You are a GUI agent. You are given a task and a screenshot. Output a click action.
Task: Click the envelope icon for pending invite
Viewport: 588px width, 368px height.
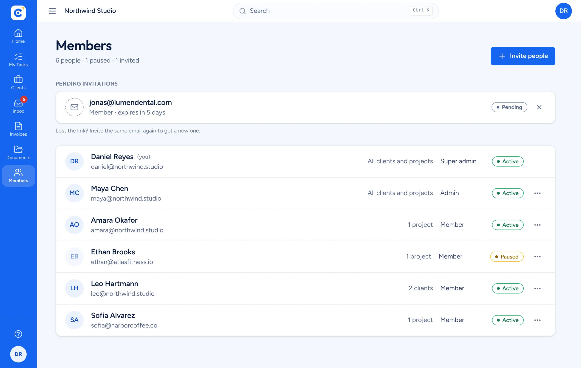[x=74, y=107]
